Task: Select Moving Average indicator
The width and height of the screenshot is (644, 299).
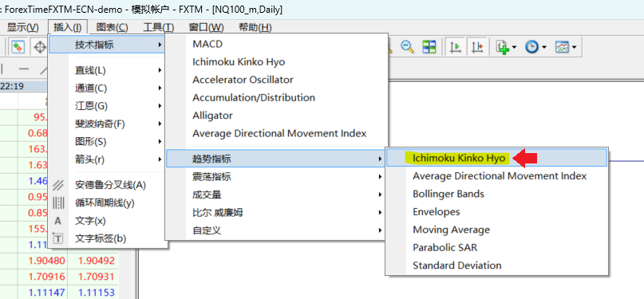Action: coord(497,230)
